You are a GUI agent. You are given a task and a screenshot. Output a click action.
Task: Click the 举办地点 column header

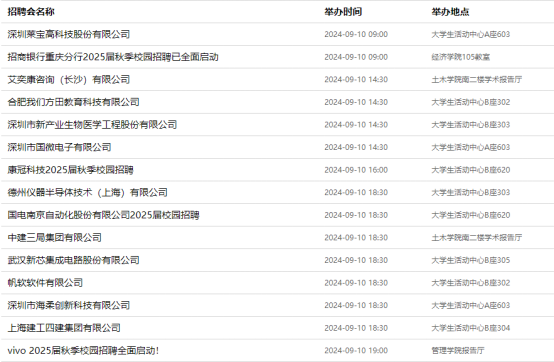click(450, 12)
